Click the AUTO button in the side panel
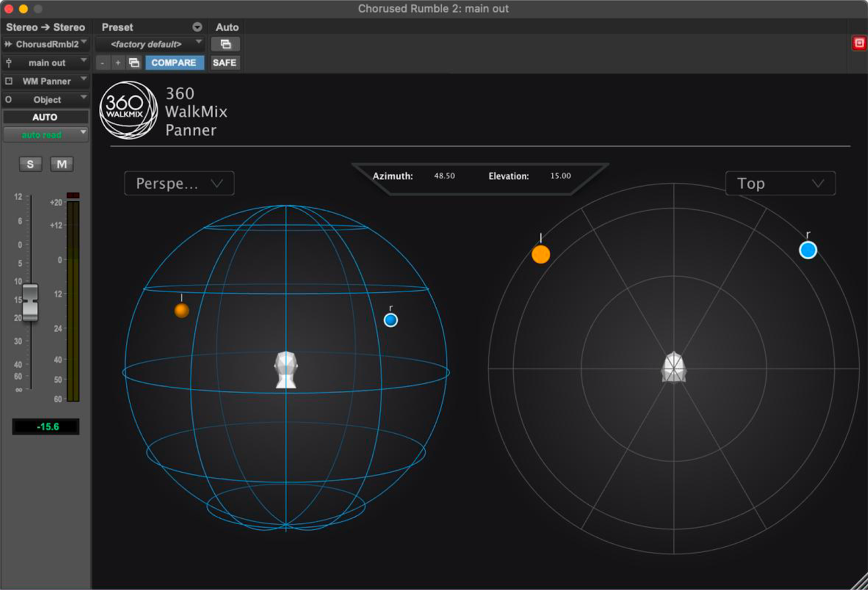The height and width of the screenshot is (590, 868). click(x=45, y=117)
